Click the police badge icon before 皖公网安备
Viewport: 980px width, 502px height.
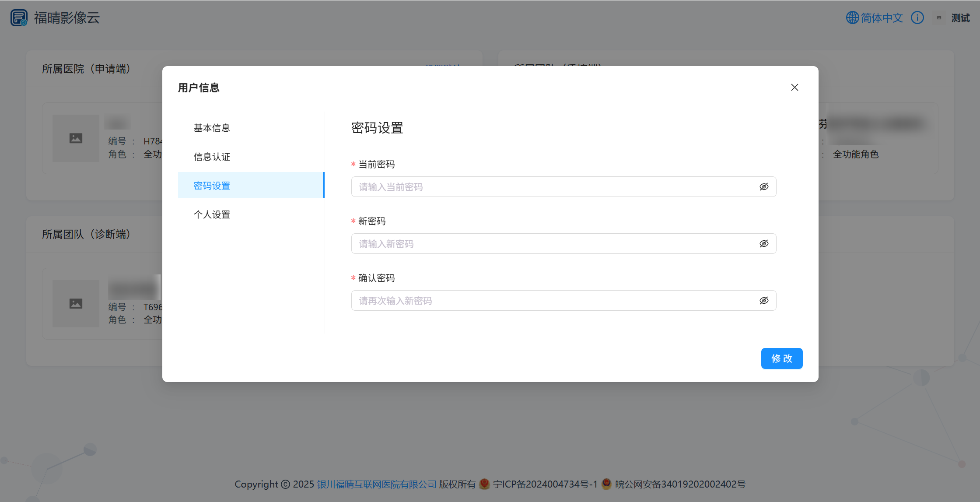pyautogui.click(x=606, y=484)
